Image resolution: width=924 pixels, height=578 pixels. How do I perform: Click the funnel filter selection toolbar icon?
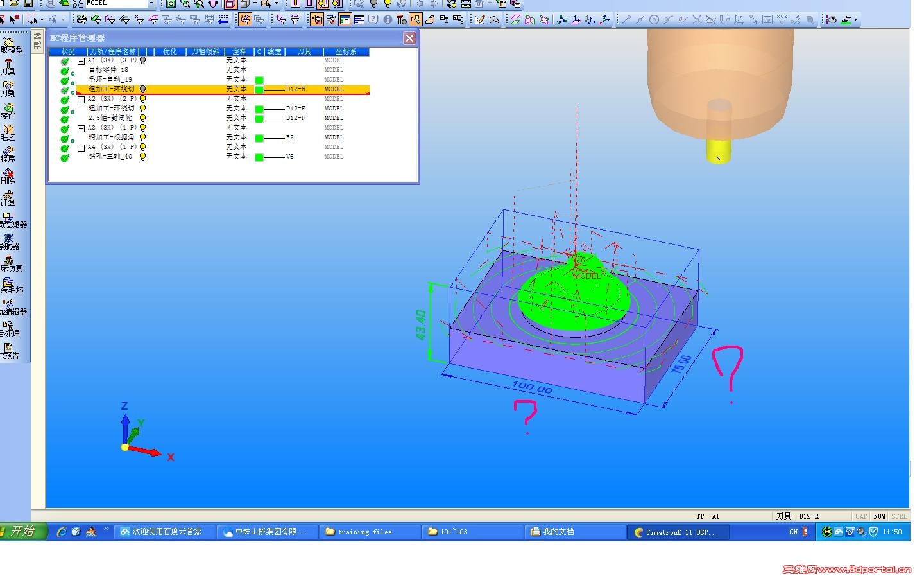[x=295, y=20]
